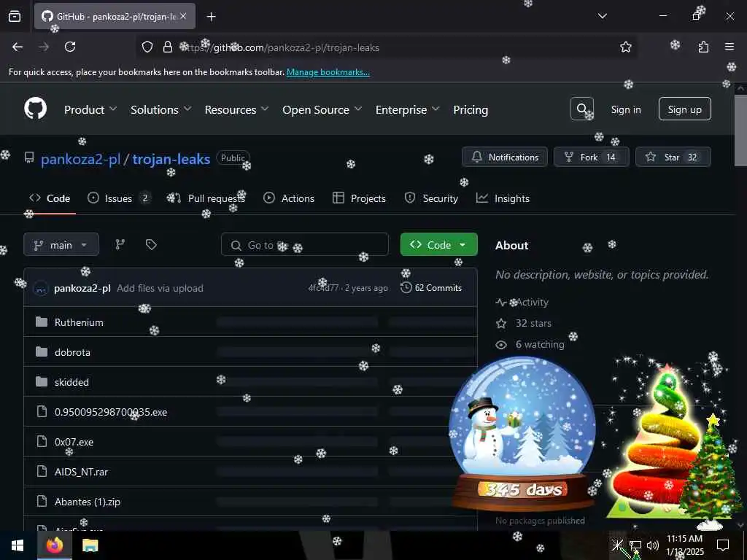Click the GitHub Octocat logo
The height and width of the screenshot is (560, 747).
click(x=36, y=109)
